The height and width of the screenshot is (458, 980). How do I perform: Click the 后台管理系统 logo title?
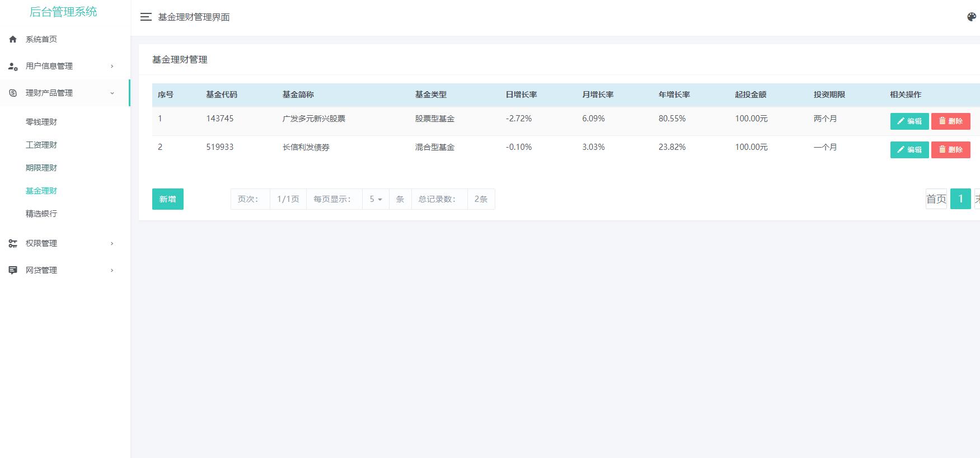pyautogui.click(x=63, y=12)
